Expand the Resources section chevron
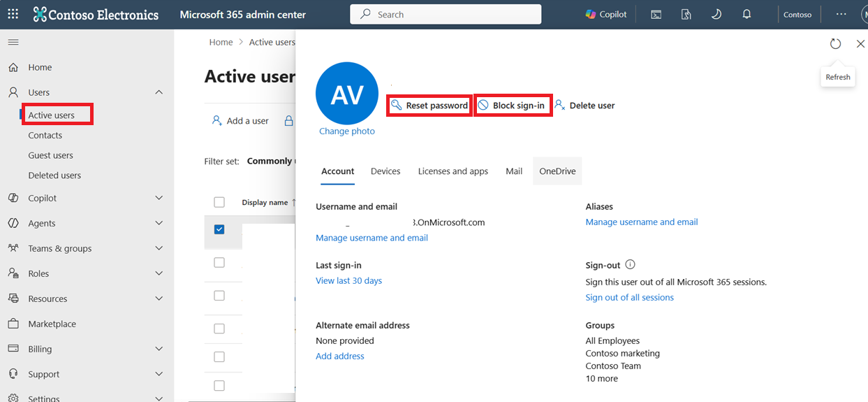Image resolution: width=868 pixels, height=402 pixels. [159, 299]
